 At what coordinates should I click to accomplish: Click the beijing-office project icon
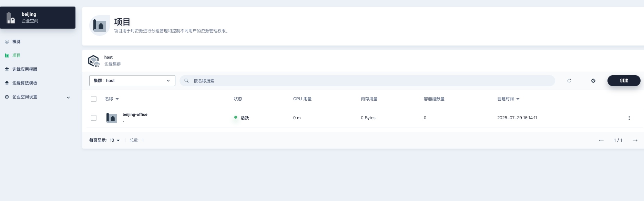pyautogui.click(x=111, y=118)
